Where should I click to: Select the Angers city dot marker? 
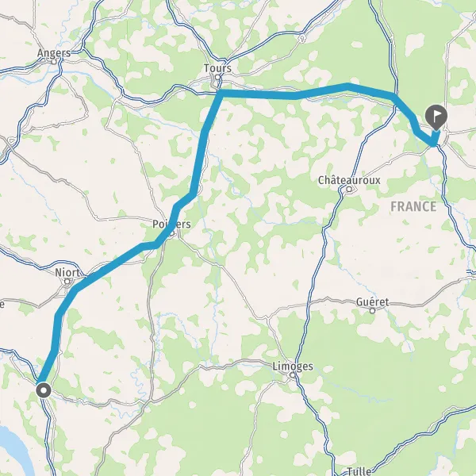54,62
